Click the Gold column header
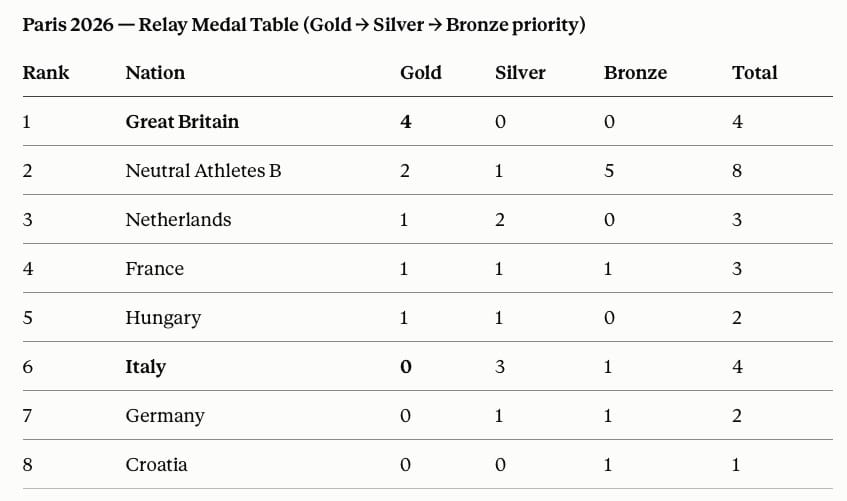This screenshot has width=847, height=501. (x=421, y=72)
